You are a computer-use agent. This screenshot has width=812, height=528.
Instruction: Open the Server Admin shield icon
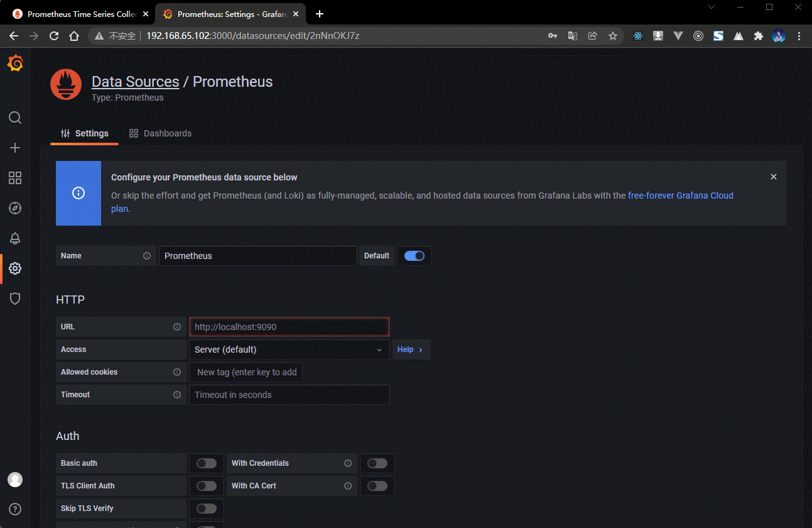pos(15,299)
